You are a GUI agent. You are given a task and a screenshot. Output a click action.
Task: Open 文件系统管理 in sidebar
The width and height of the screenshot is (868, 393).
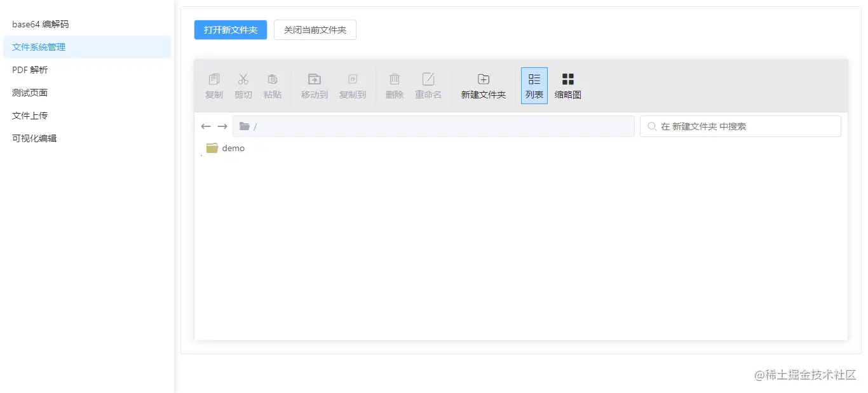click(x=87, y=47)
